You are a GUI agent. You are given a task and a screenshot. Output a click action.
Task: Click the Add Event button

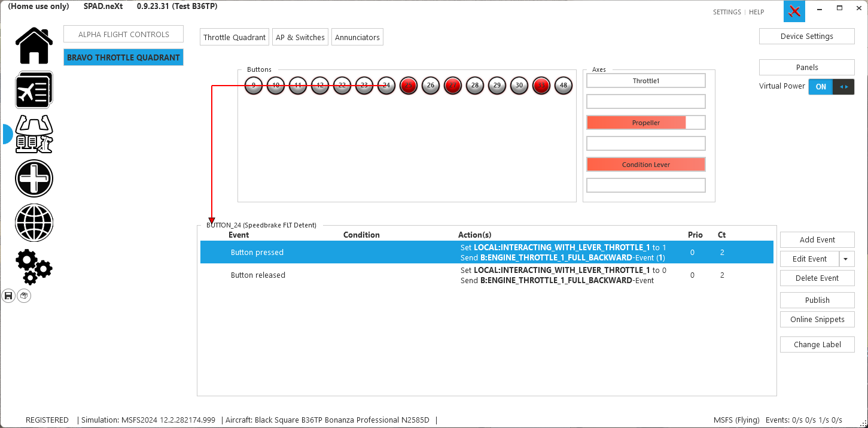817,240
